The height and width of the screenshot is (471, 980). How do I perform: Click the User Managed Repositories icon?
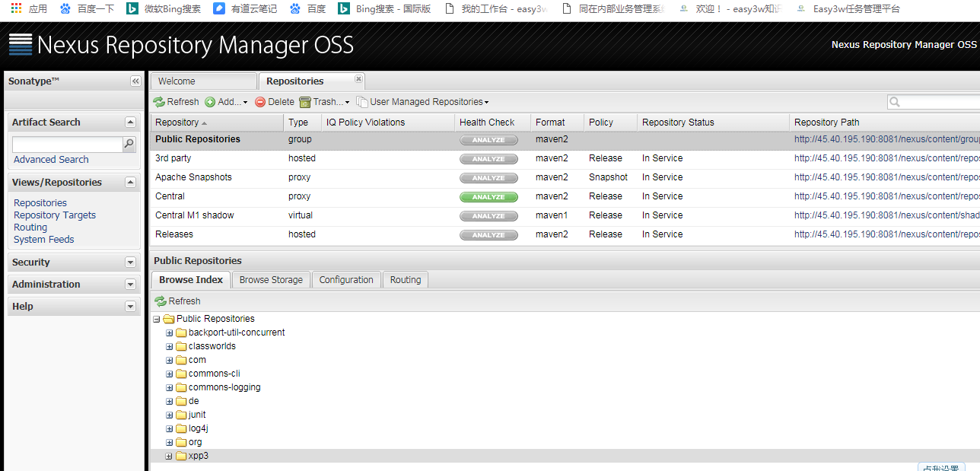[362, 102]
